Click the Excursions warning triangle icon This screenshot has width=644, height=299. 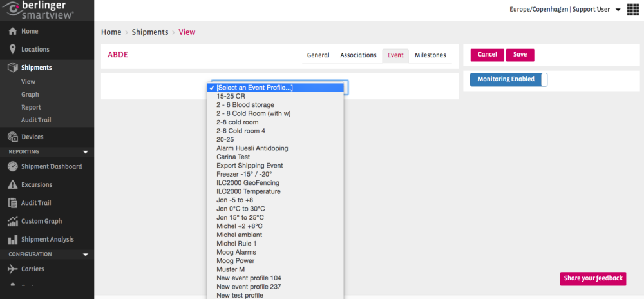[13, 184]
